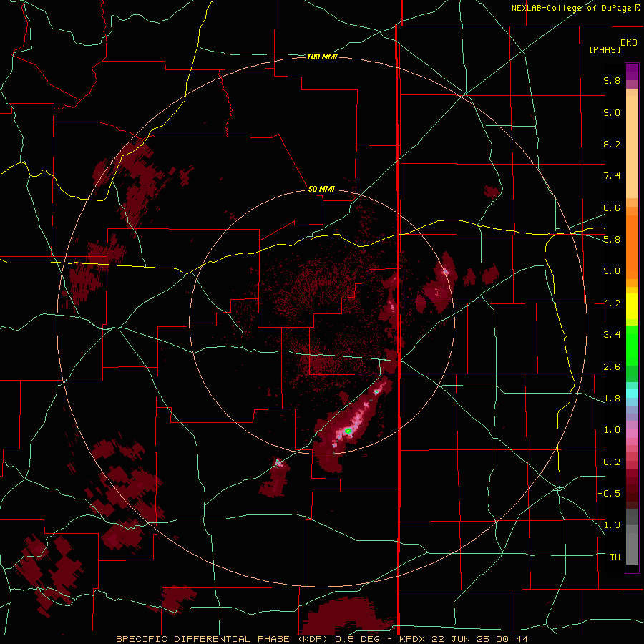Pick the purple top segment of color bar
This screenshot has width=644, height=644.
point(632,72)
